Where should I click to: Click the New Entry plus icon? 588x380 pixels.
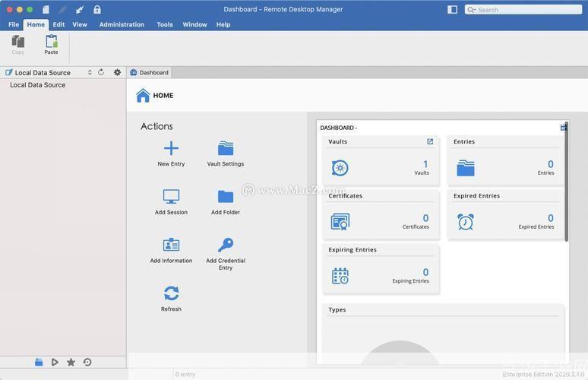[x=171, y=148]
